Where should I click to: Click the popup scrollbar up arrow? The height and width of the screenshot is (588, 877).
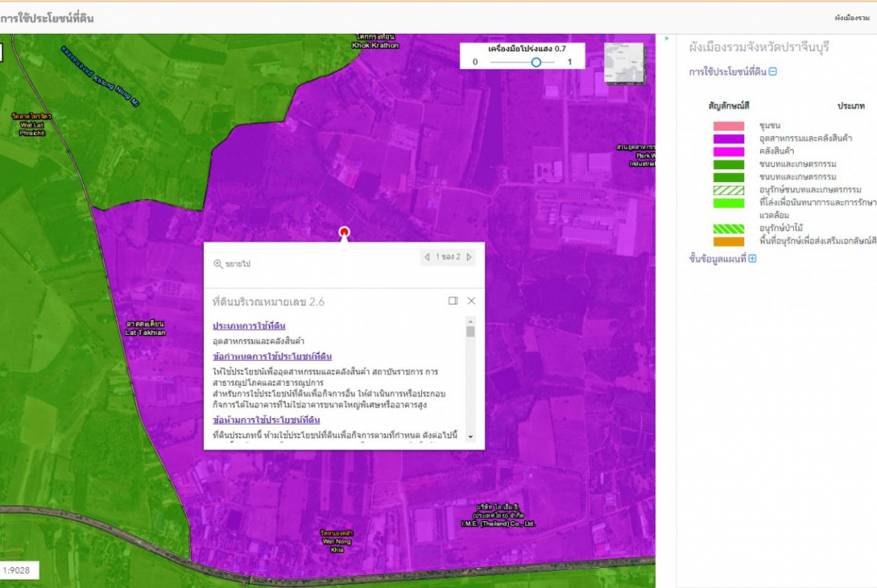[x=471, y=321]
